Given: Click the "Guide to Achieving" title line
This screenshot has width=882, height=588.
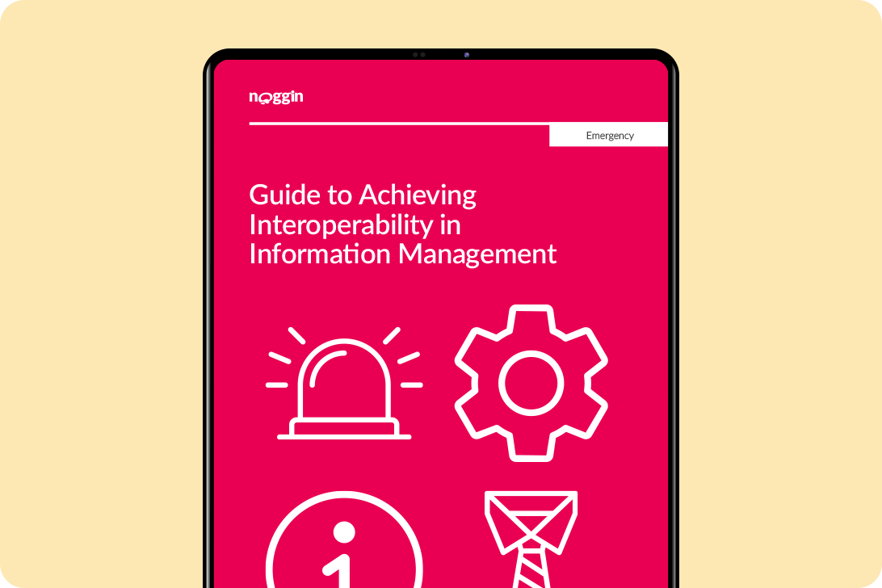Looking at the screenshot, I should pos(363,195).
